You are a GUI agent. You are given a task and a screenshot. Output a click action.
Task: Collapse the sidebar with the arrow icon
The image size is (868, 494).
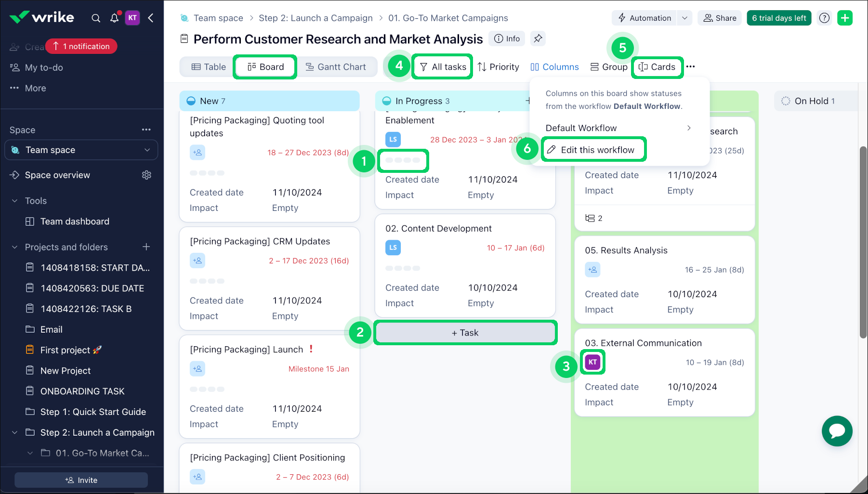coord(151,18)
